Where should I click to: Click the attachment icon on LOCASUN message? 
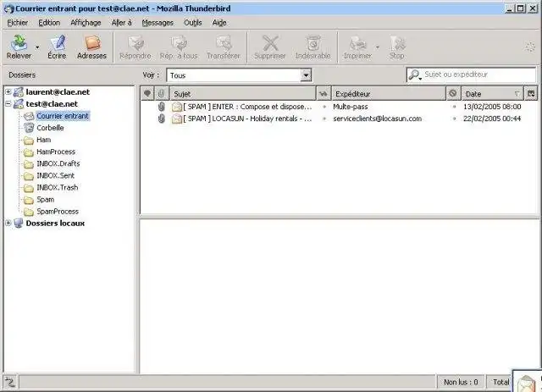click(x=162, y=119)
